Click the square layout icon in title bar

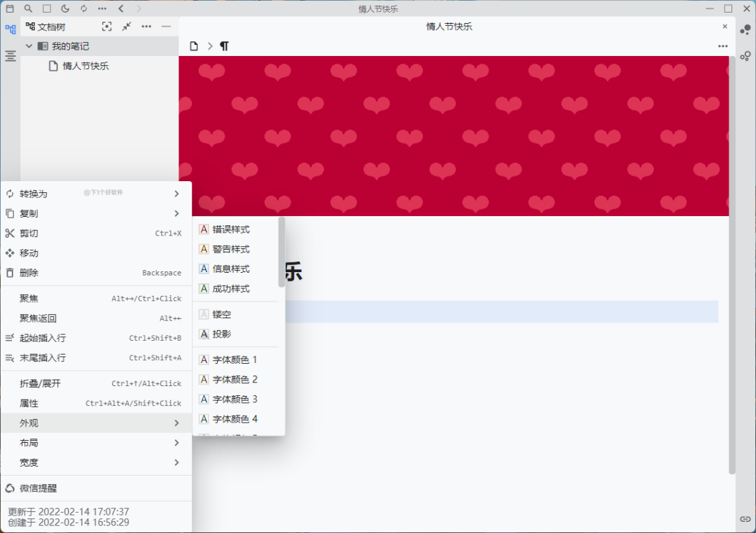(x=47, y=8)
